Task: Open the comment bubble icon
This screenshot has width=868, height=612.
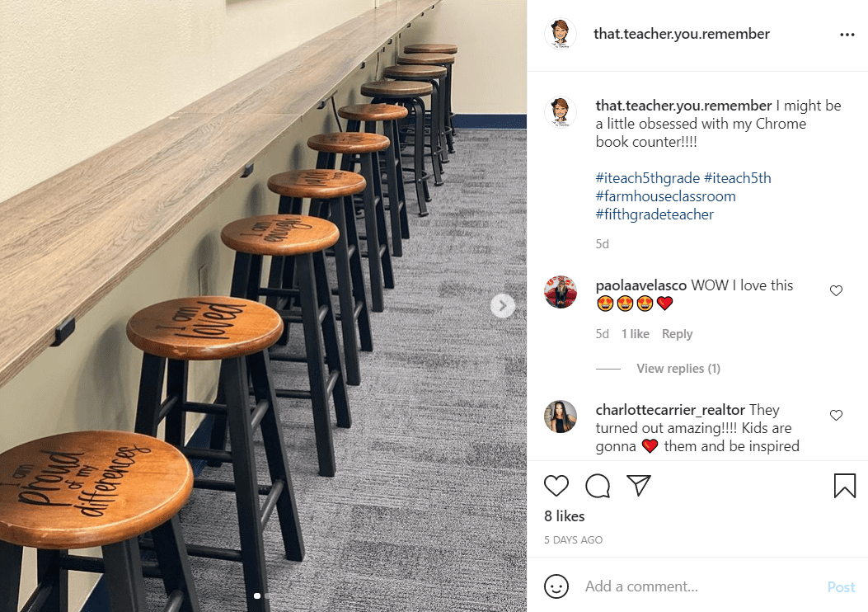Action: (x=598, y=486)
